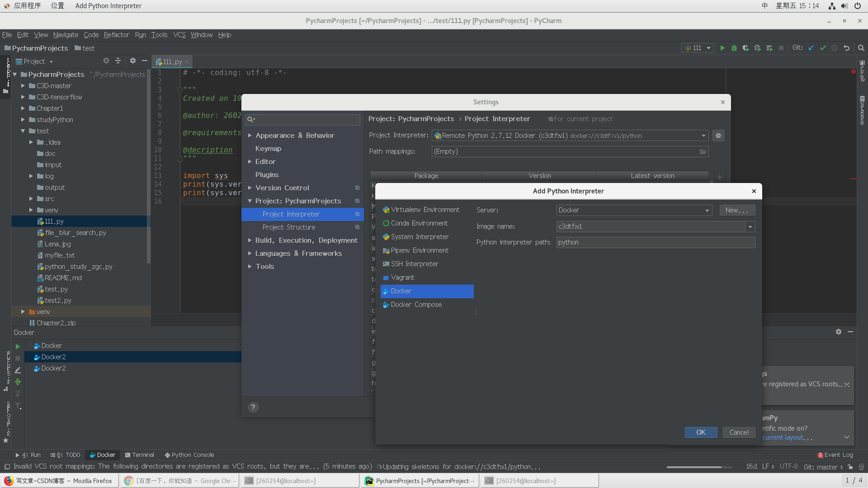Image resolution: width=868 pixels, height=488 pixels.
Task: Switch to the Terminal tool window tab
Action: 140,455
